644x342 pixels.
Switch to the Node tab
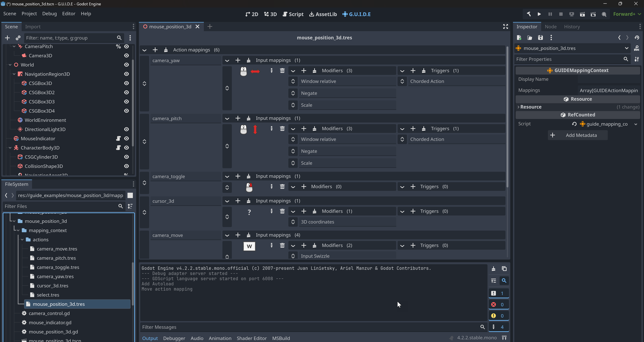pyautogui.click(x=551, y=27)
